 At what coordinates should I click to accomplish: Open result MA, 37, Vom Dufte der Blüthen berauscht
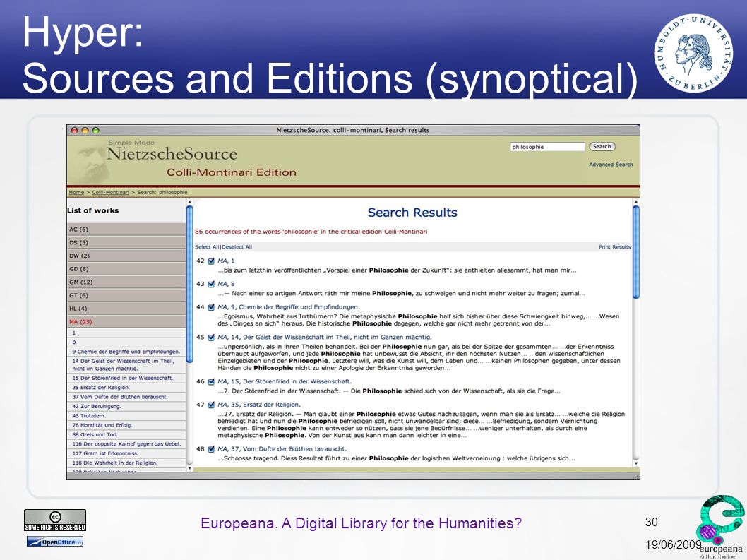282,449
